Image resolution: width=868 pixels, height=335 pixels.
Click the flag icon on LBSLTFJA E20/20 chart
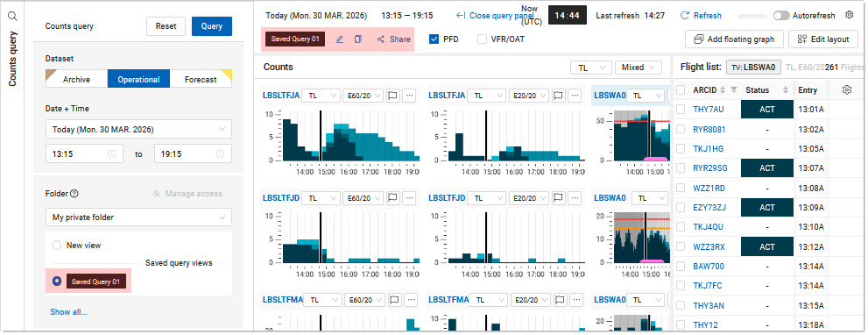coord(559,96)
